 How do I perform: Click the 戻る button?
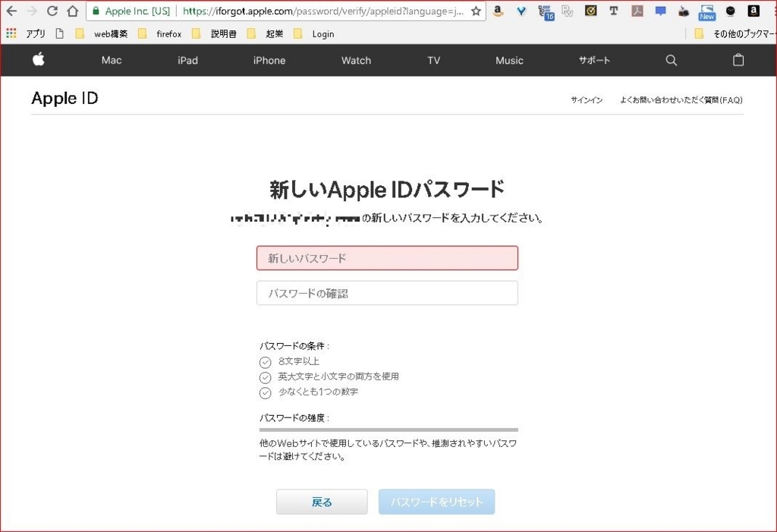(322, 502)
